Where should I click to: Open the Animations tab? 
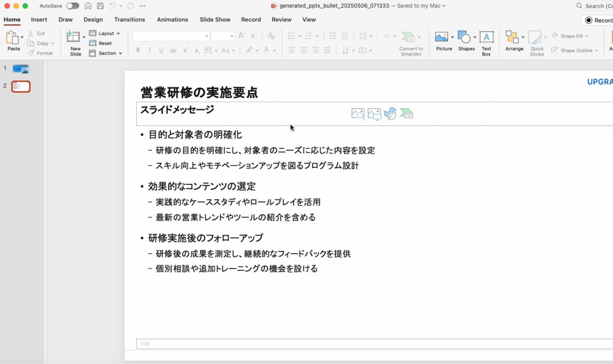pos(172,20)
